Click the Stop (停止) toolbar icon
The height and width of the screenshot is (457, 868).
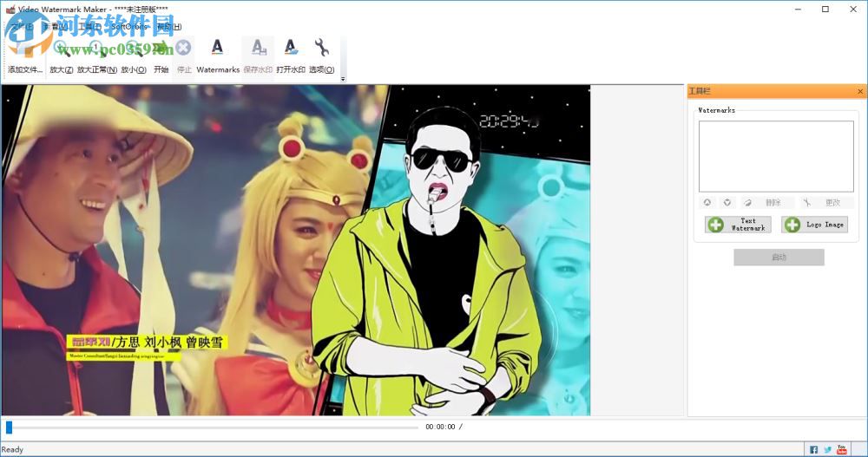tap(184, 49)
